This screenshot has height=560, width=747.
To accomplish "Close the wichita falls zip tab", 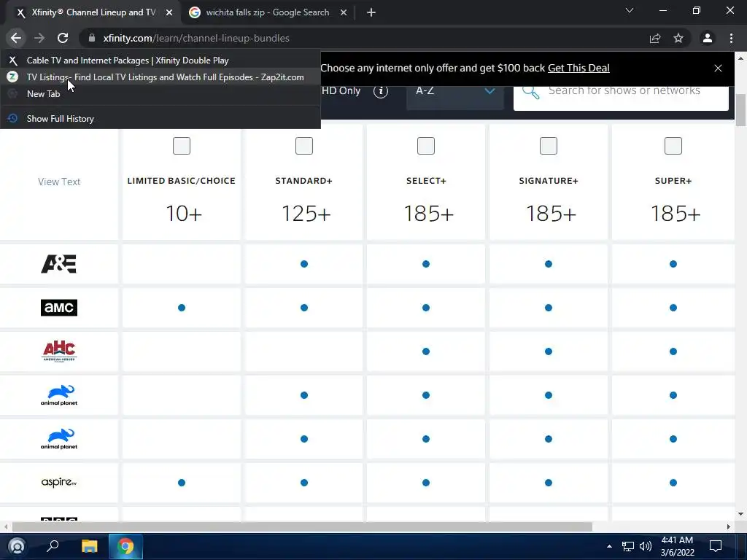I will coord(344,12).
